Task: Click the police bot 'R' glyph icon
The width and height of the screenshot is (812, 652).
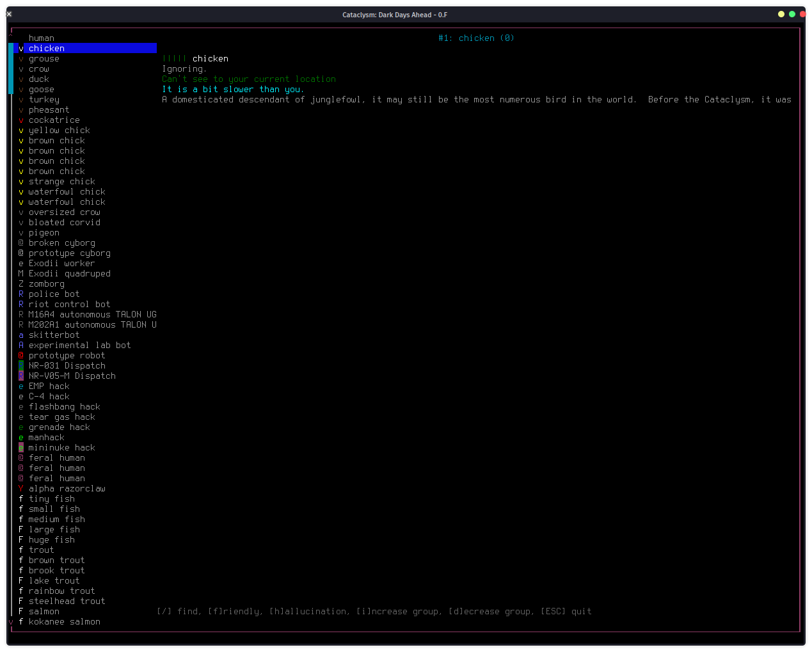Action: pos(20,294)
